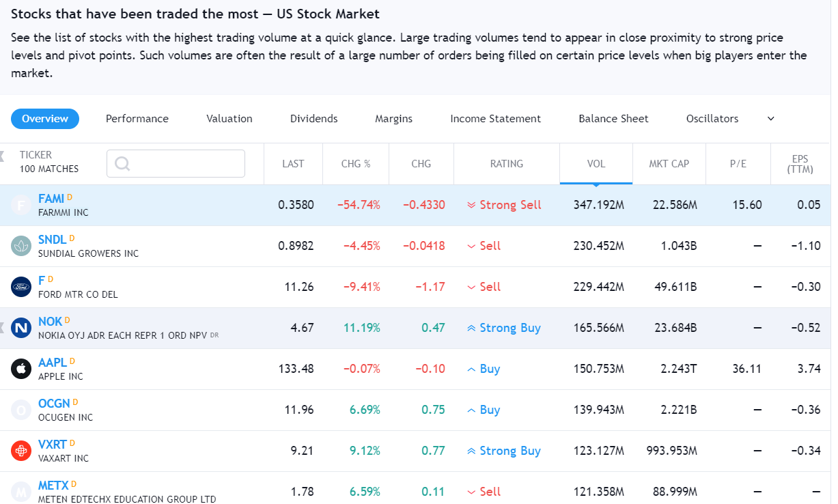Sort by the TICKER column header
This screenshot has height=504, width=838.
click(x=36, y=155)
